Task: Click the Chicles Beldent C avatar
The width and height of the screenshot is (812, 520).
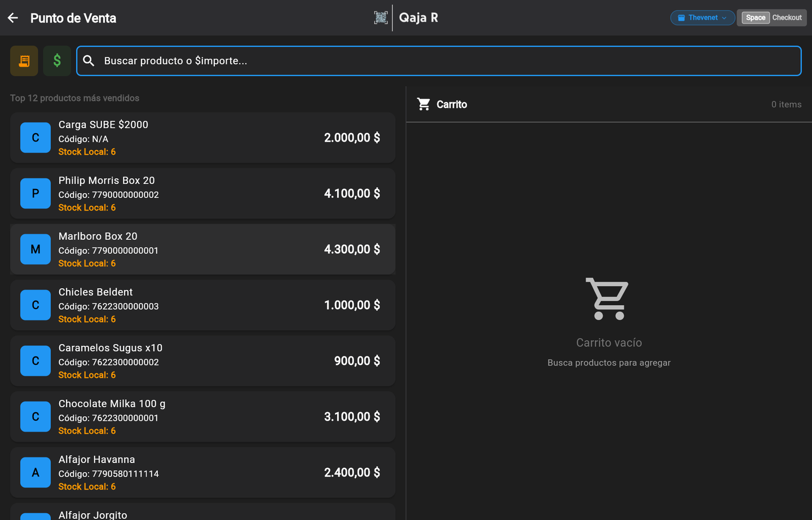Action: pyautogui.click(x=36, y=305)
